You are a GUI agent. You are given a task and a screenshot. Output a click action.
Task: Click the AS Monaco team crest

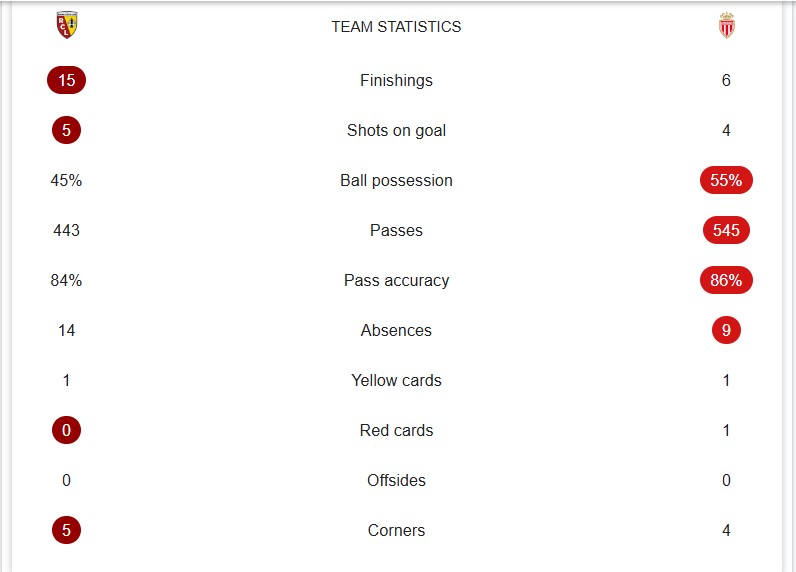pyautogui.click(x=726, y=25)
